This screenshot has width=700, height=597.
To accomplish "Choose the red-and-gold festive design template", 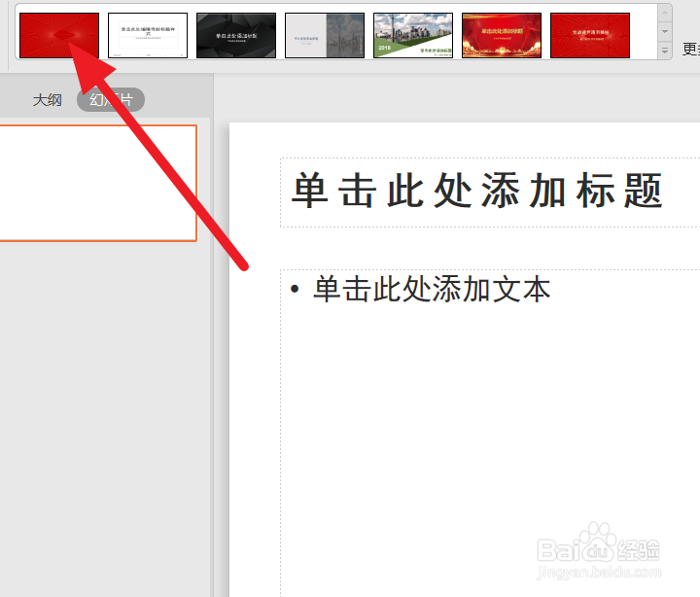I will tap(502, 35).
